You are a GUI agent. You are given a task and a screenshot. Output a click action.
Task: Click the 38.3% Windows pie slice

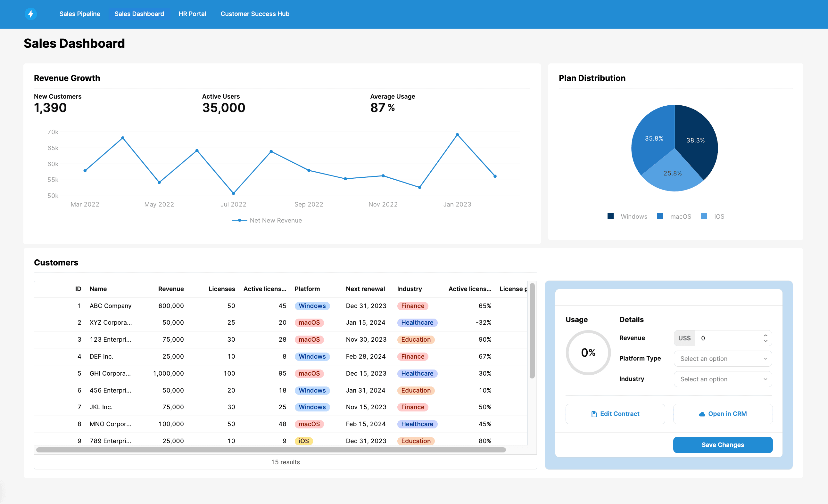(x=696, y=140)
